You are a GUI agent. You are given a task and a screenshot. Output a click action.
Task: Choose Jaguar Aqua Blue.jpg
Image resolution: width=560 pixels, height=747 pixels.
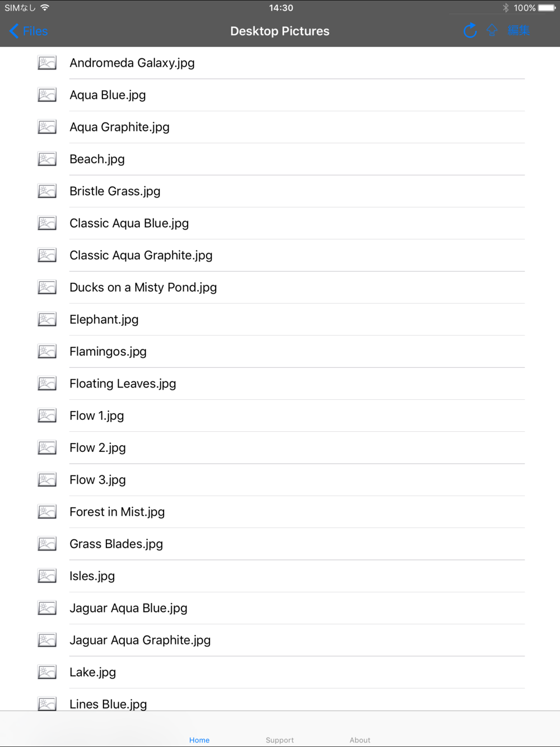pyautogui.click(x=280, y=608)
